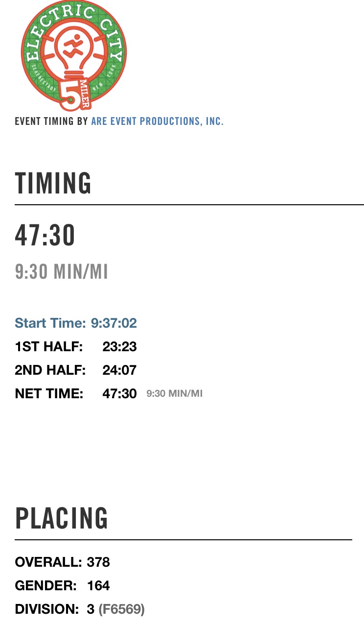The height and width of the screenshot is (626, 364).
Task: Select the 1ST HALF label
Action: point(49,347)
